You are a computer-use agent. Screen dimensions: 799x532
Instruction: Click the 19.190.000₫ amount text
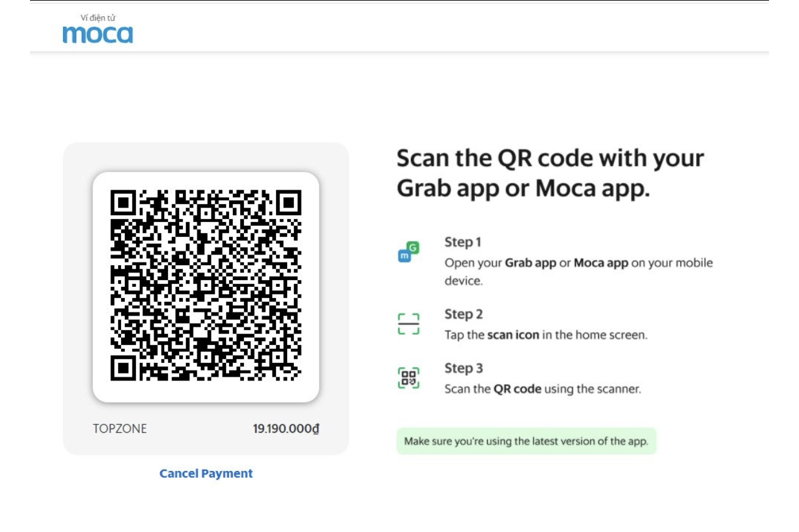[x=286, y=429]
